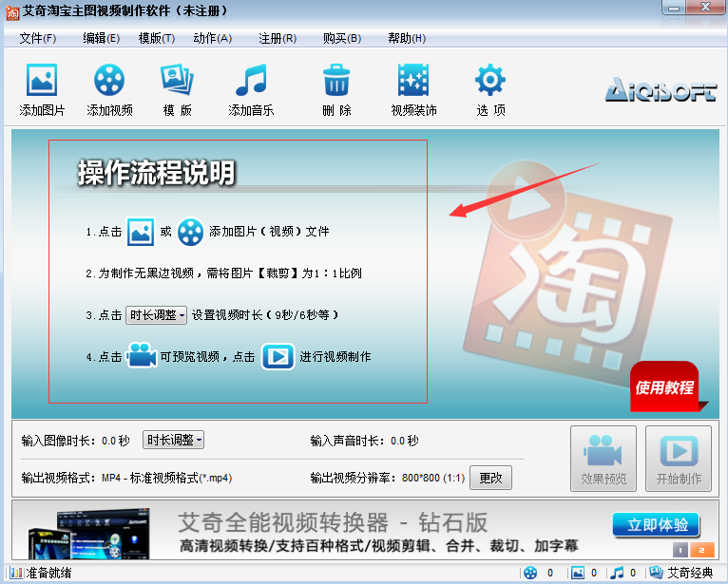This screenshot has width=728, height=584.
Task: Open the 视频装饰 decoration icon
Action: [x=413, y=80]
